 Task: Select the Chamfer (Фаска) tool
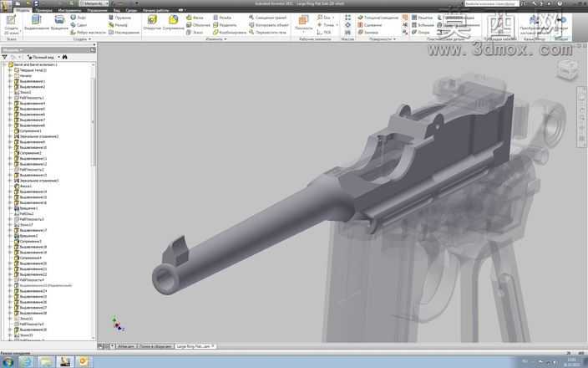coord(195,18)
